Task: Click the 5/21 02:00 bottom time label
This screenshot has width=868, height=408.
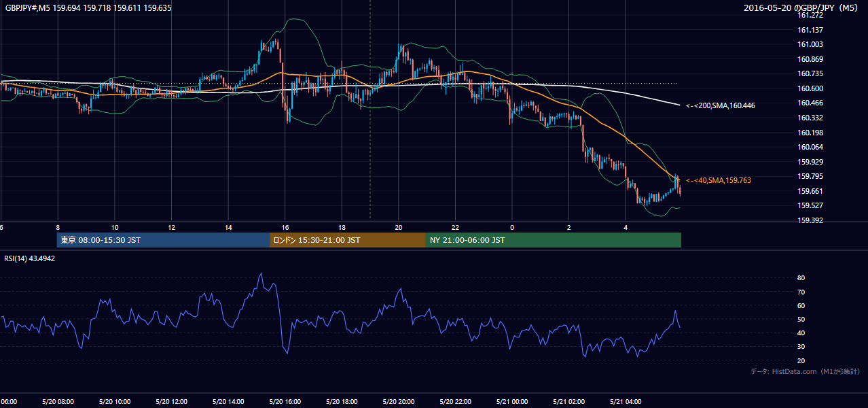Action: pyautogui.click(x=569, y=401)
